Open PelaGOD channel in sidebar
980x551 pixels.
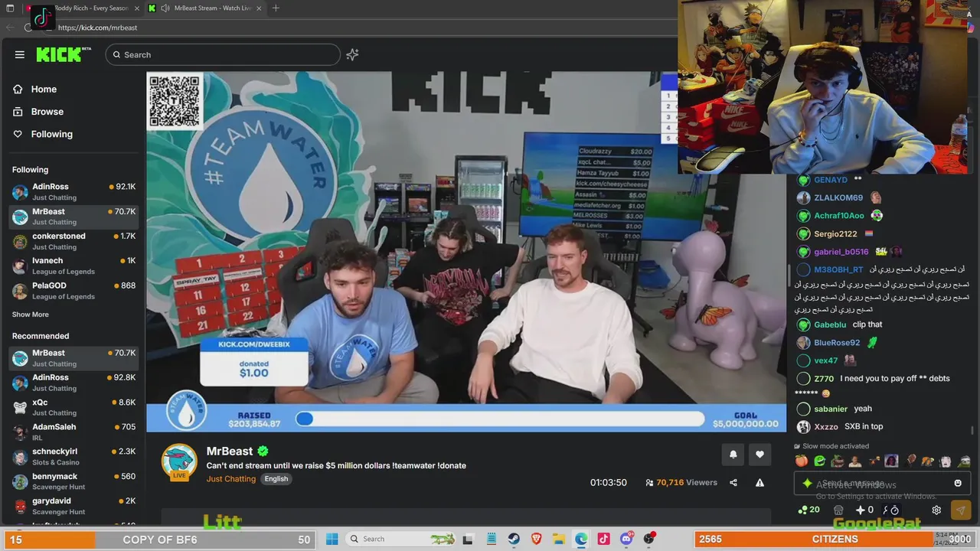pyautogui.click(x=73, y=290)
